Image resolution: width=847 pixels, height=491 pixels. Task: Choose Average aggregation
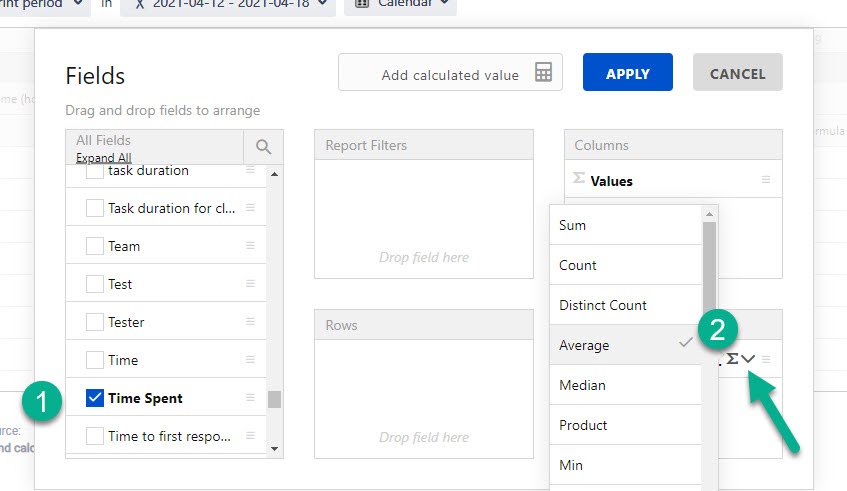click(626, 345)
